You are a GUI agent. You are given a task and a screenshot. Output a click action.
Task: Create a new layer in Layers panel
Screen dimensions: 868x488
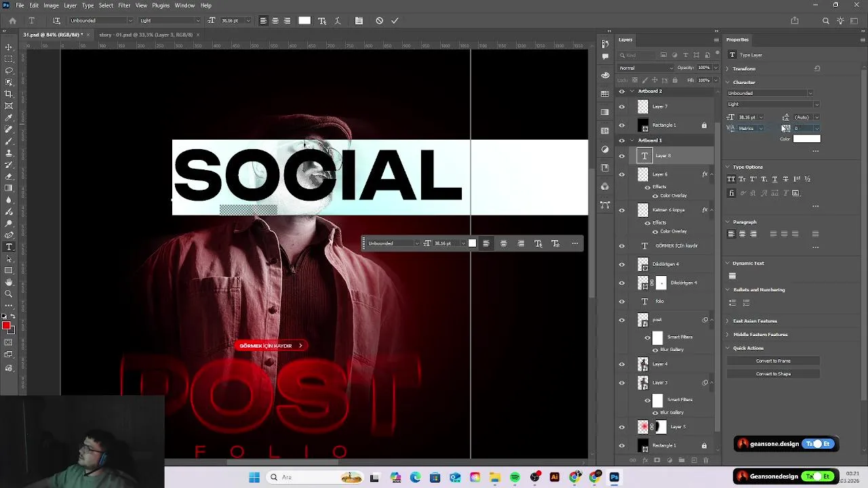(693, 460)
